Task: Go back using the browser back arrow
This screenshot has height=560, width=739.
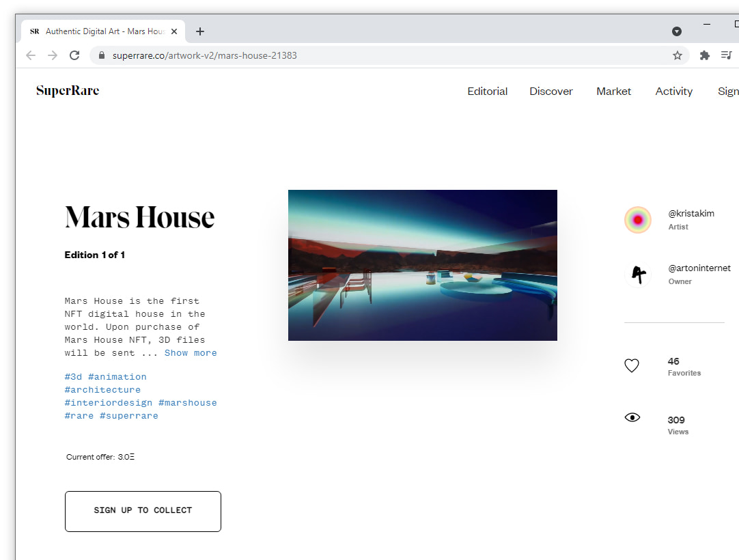Action: point(31,55)
